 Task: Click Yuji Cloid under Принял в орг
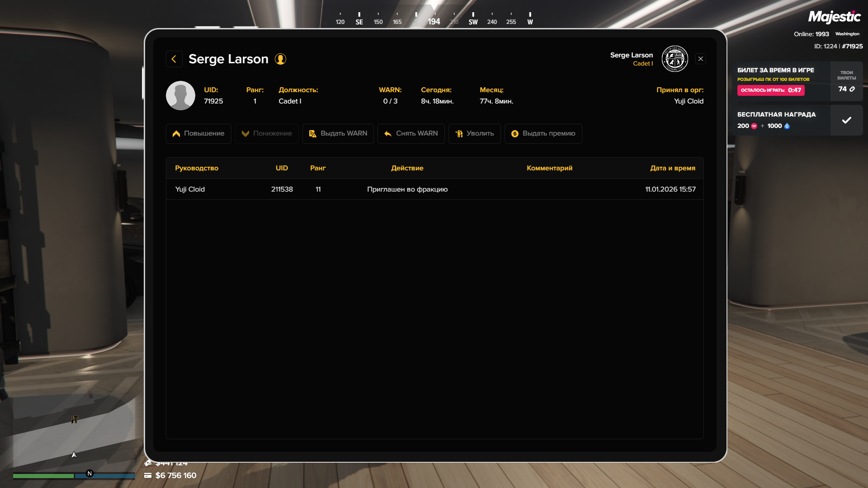(689, 101)
